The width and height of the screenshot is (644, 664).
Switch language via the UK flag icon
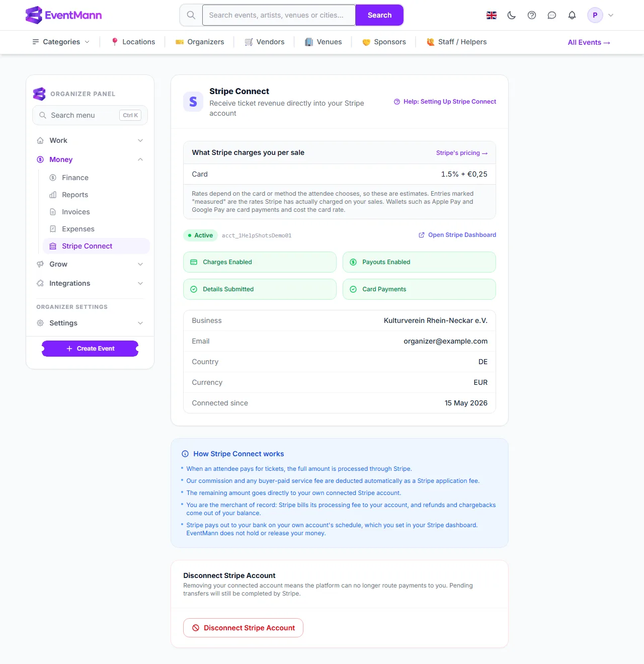[492, 15]
